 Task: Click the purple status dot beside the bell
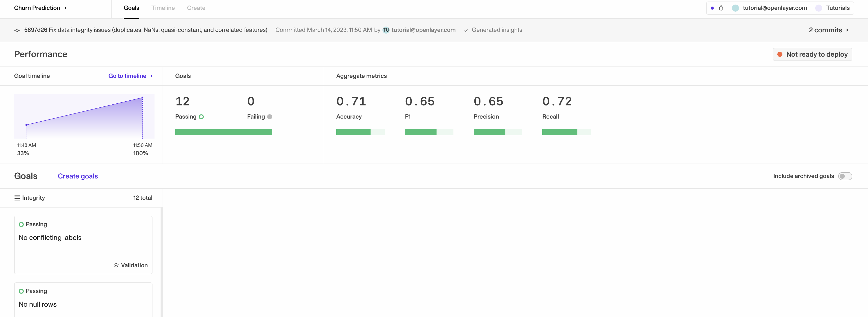[x=712, y=8]
